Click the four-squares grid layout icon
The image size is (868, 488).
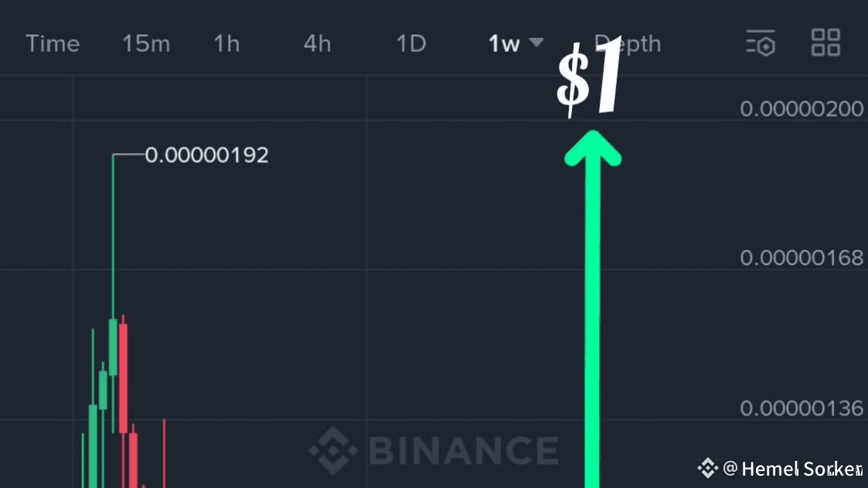coord(825,43)
